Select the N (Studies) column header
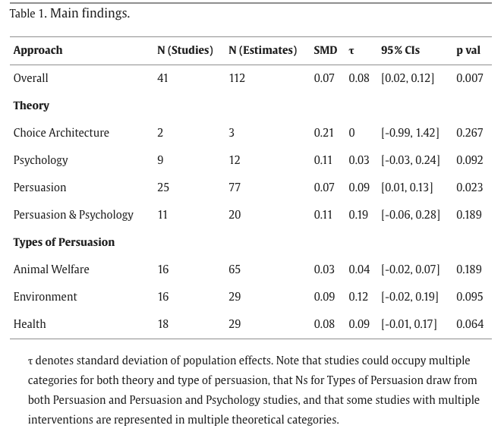 pos(184,51)
